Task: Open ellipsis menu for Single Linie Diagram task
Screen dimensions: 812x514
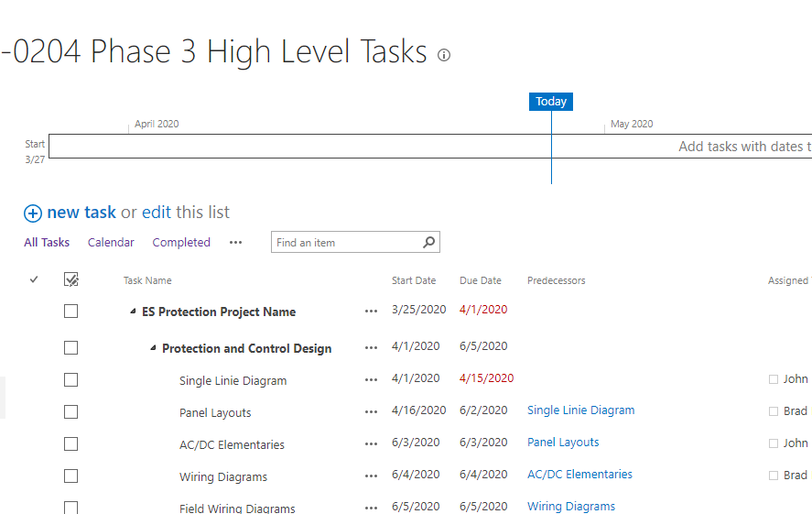Action: 371,380
